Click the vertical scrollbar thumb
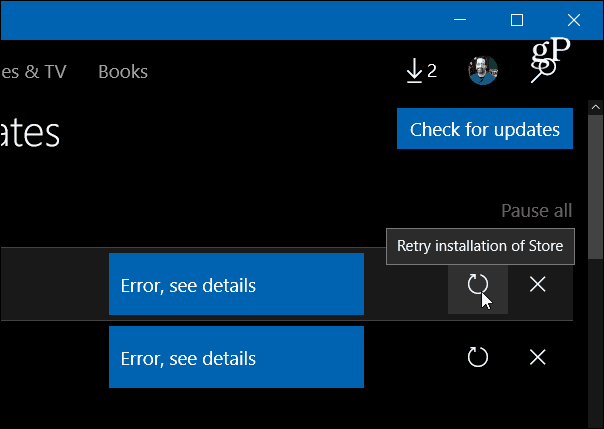604x429 pixels. [x=596, y=186]
